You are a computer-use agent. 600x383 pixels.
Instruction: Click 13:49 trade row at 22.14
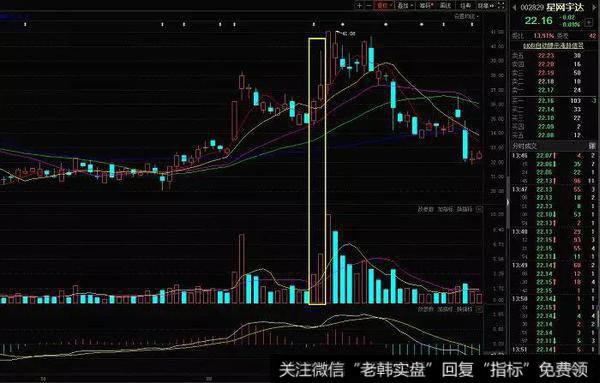point(554,265)
